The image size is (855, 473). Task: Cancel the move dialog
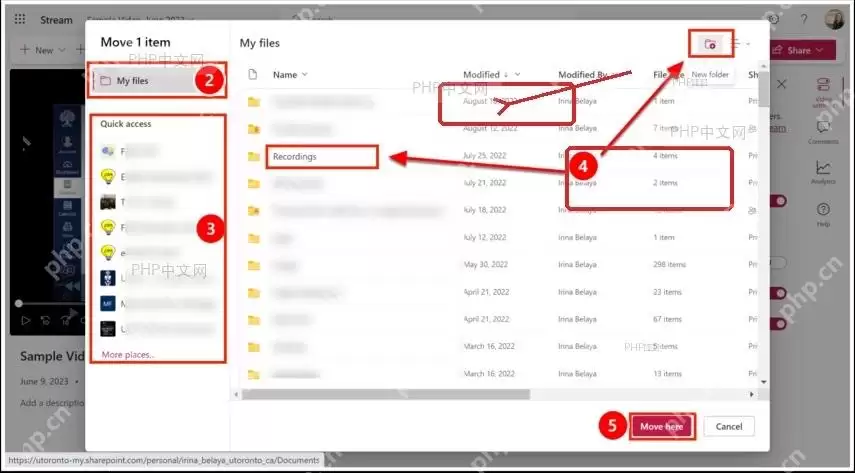(x=729, y=427)
